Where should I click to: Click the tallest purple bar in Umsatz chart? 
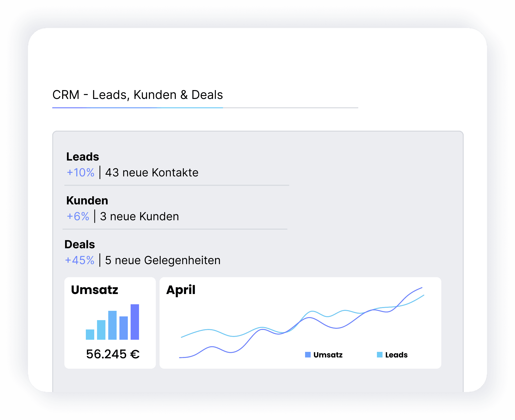pyautogui.click(x=135, y=322)
